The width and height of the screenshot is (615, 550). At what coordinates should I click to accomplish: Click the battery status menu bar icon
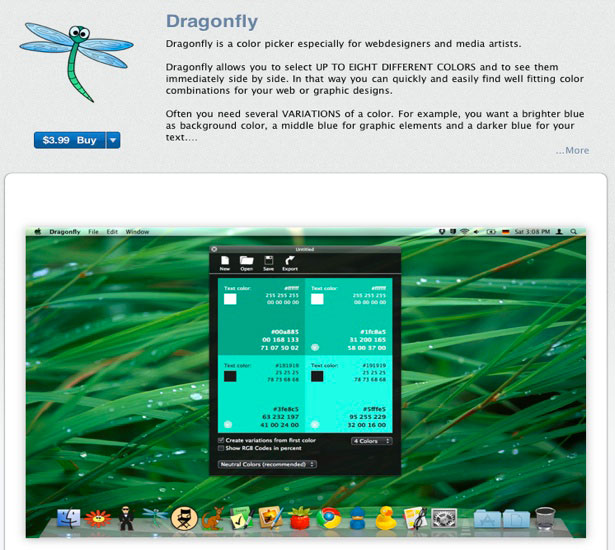[x=491, y=232]
